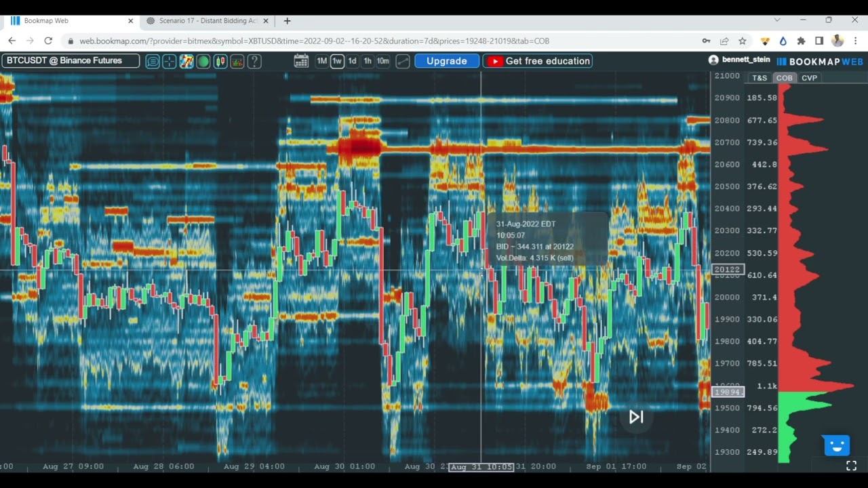This screenshot has height=488, width=868.
Task: Open the blue droplet browser extension
Action: [783, 41]
